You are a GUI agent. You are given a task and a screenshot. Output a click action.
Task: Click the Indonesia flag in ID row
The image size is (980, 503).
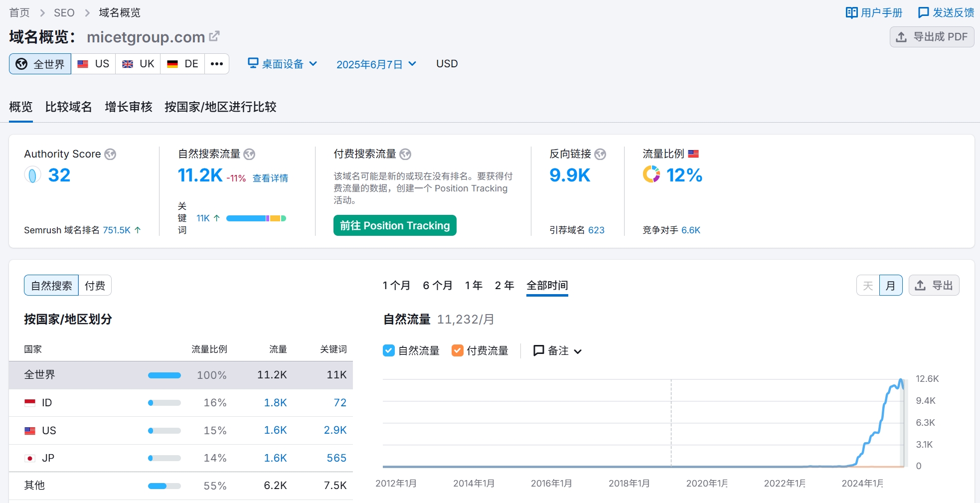point(30,402)
